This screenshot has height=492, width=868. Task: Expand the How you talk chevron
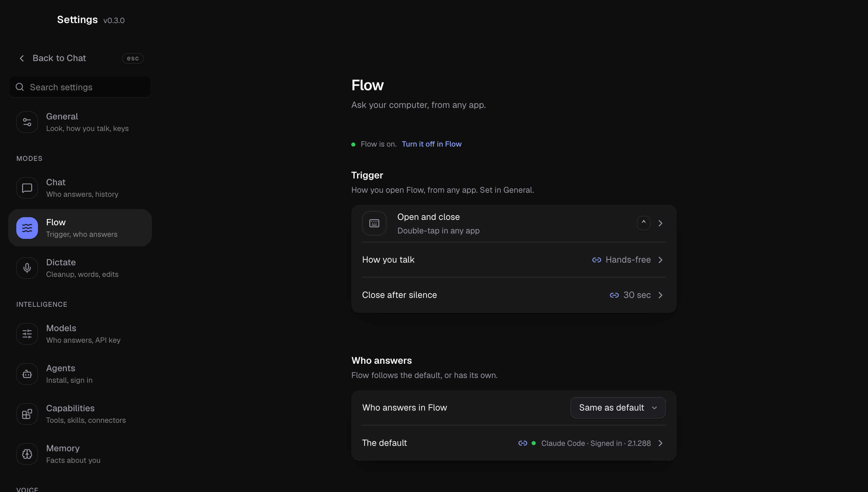coord(660,260)
